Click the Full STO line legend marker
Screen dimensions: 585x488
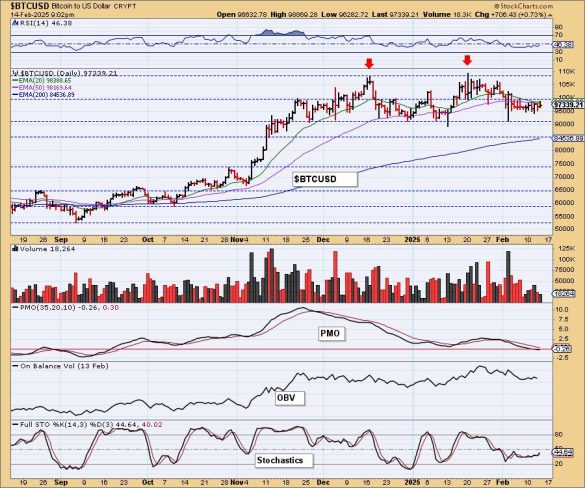pos(15,425)
